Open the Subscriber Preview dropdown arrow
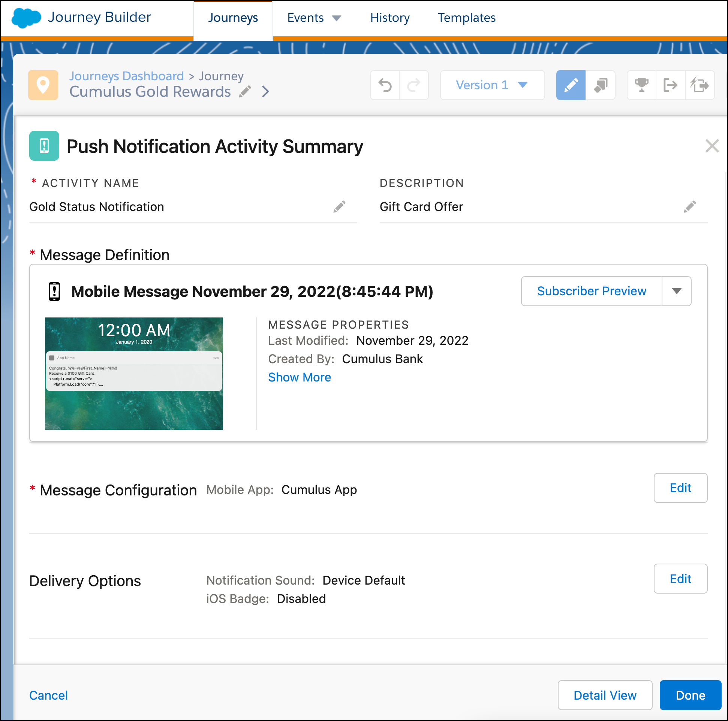This screenshot has height=721, width=728. 677,291
